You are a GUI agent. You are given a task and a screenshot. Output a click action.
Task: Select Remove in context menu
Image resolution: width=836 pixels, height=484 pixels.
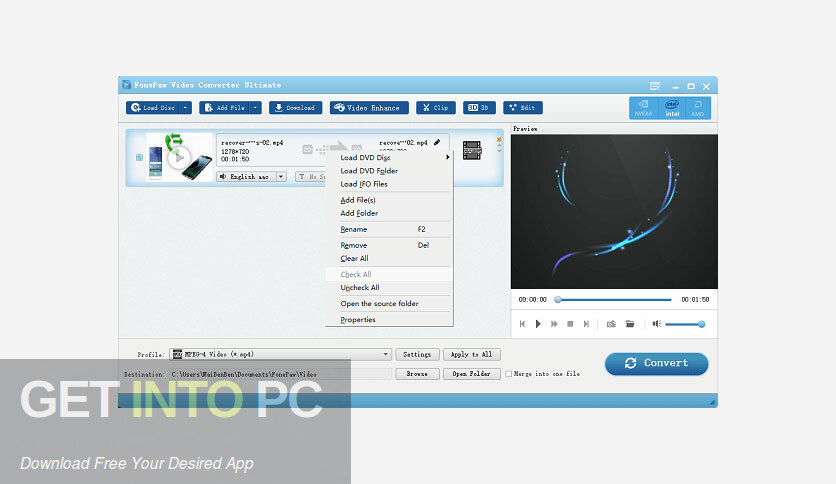click(389, 245)
